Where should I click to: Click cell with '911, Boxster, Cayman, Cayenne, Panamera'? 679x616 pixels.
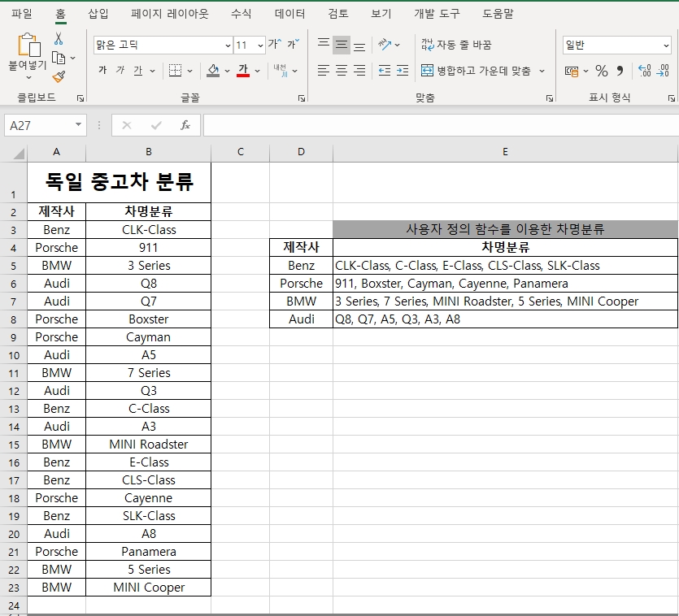[x=505, y=284]
